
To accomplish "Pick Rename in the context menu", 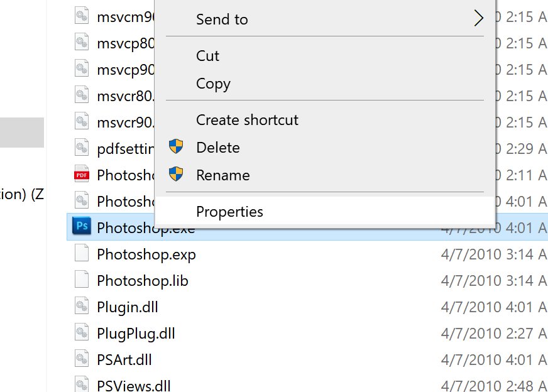I will tap(222, 175).
